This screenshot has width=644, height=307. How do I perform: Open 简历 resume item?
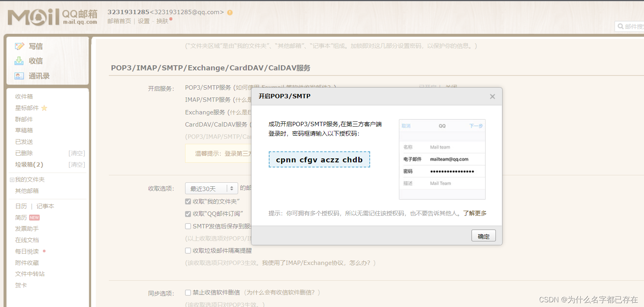tap(21, 217)
